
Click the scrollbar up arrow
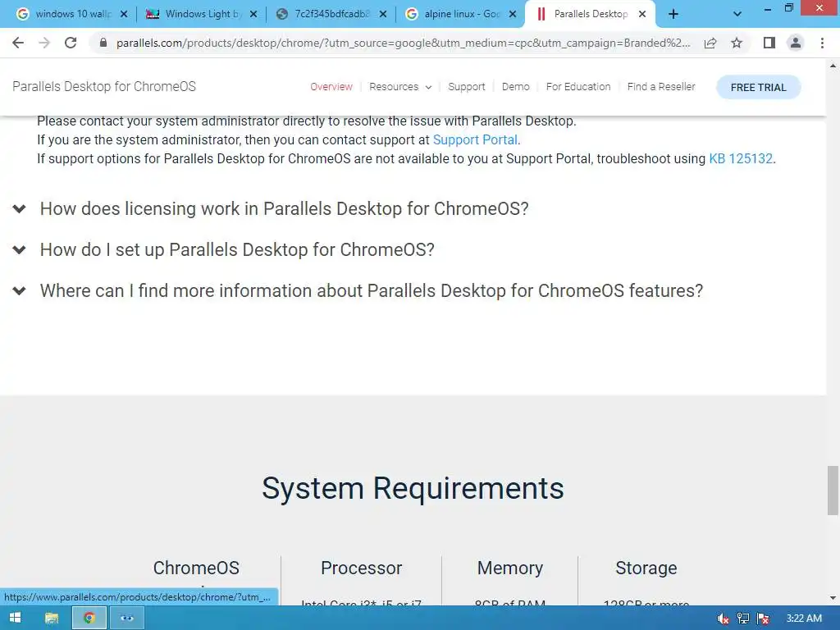coord(833,66)
